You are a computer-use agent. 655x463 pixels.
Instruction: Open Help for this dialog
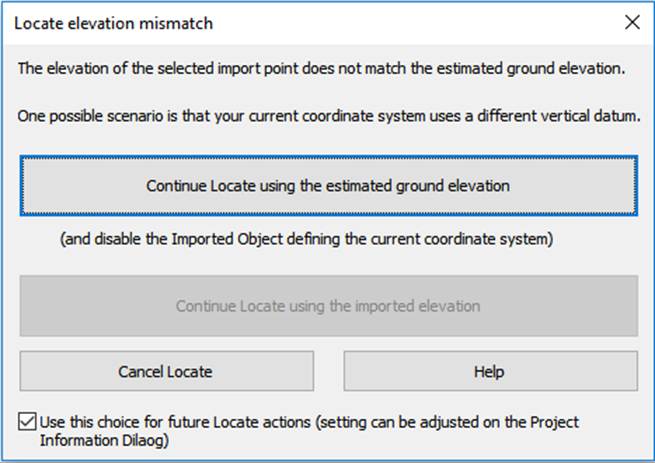490,371
